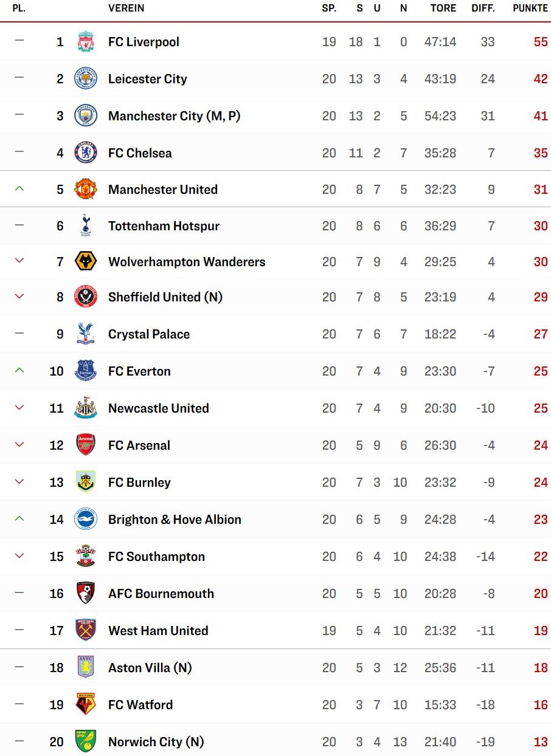Select the Tottenham Hotspur cockerel crest
Screen dimensions: 551x756
(86, 225)
